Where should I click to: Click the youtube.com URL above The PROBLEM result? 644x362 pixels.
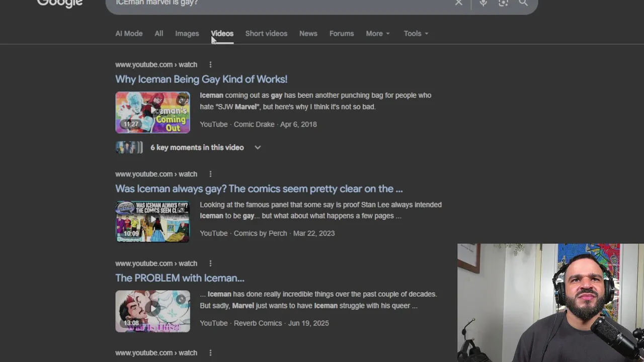pos(156,263)
